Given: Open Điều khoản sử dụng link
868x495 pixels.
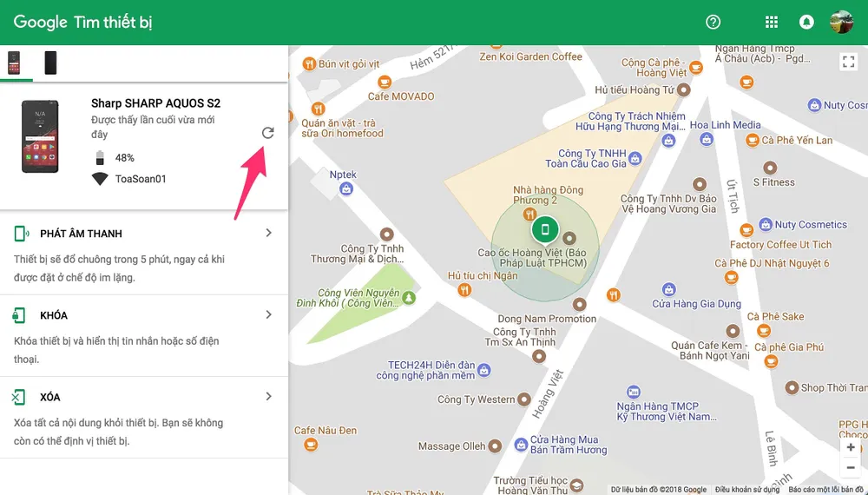Looking at the screenshot, I should [747, 490].
